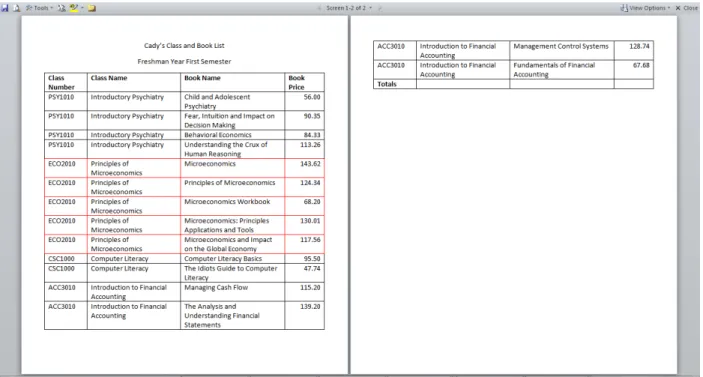
Task: Click the 143.62 price cell
Action: pyautogui.click(x=304, y=168)
